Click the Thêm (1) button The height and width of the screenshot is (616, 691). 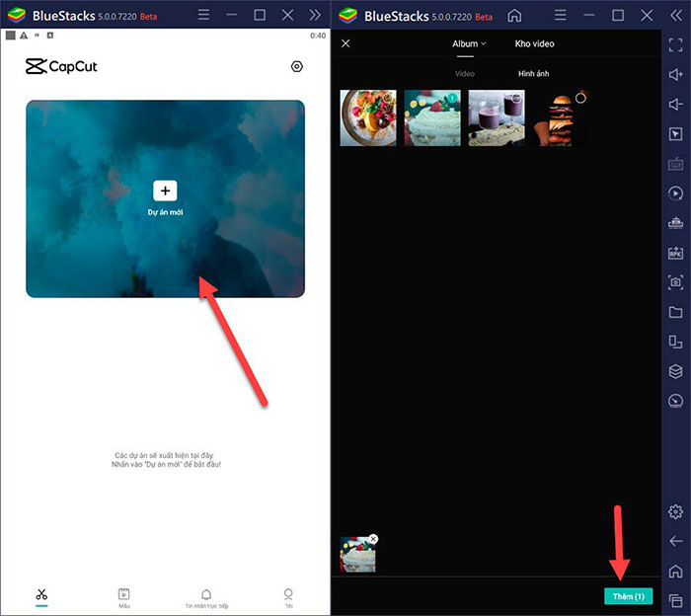[629, 596]
